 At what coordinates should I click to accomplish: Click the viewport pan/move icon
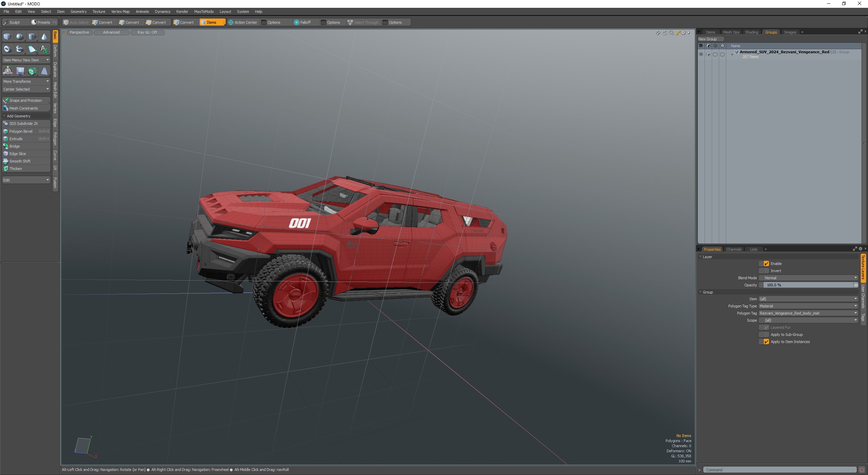(x=658, y=33)
